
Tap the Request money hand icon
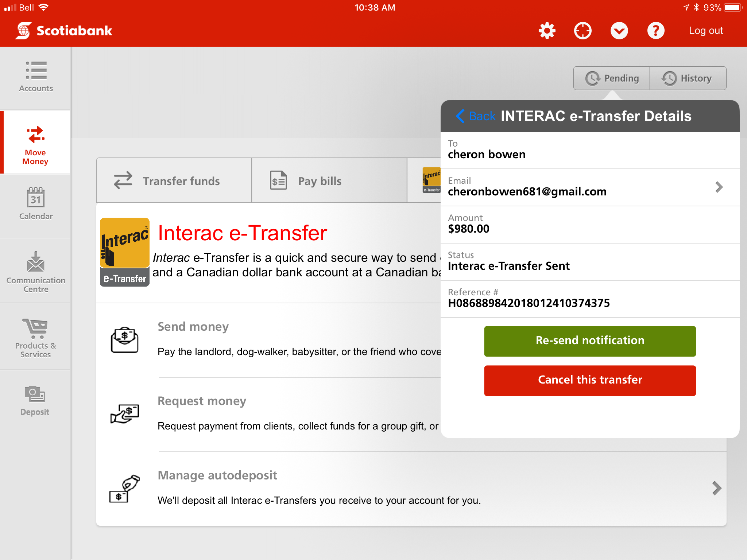pyautogui.click(x=125, y=414)
